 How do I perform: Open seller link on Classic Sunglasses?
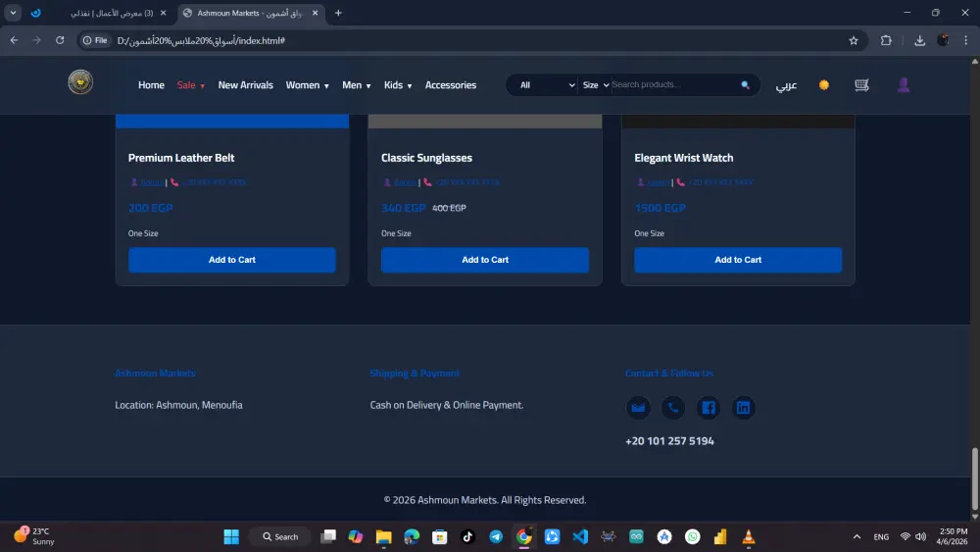point(405,182)
